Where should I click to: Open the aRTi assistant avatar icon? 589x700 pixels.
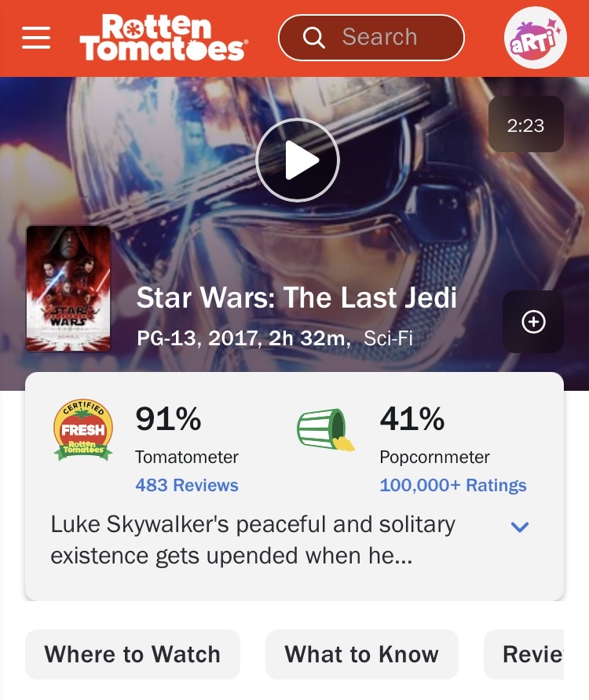535,38
